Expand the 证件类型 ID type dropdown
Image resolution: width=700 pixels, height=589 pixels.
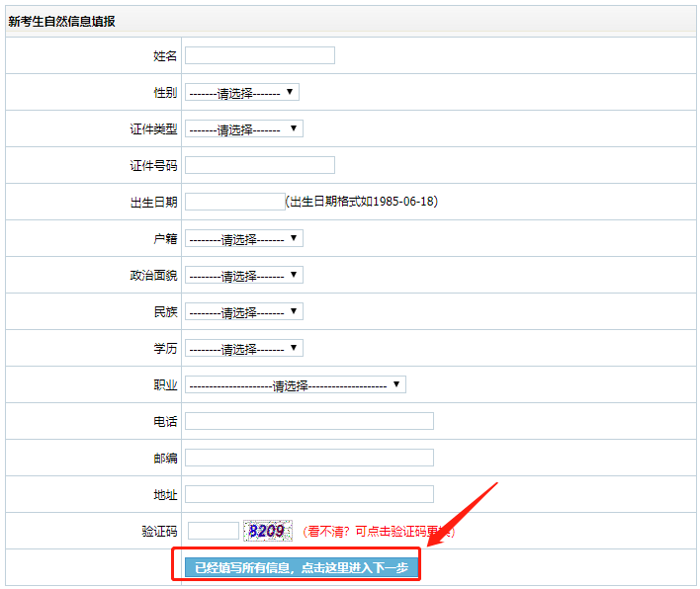[x=243, y=128]
